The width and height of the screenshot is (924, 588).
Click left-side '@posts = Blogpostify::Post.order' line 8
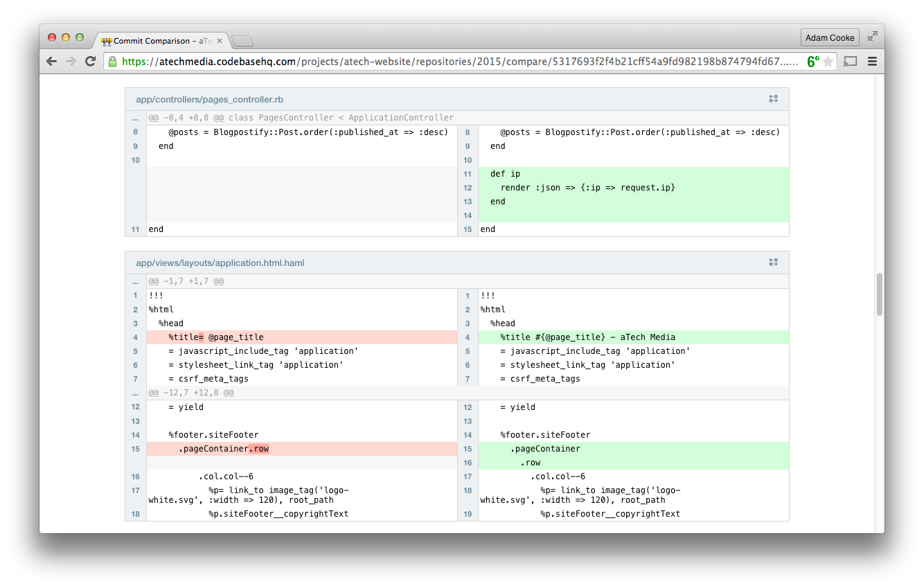point(301,132)
